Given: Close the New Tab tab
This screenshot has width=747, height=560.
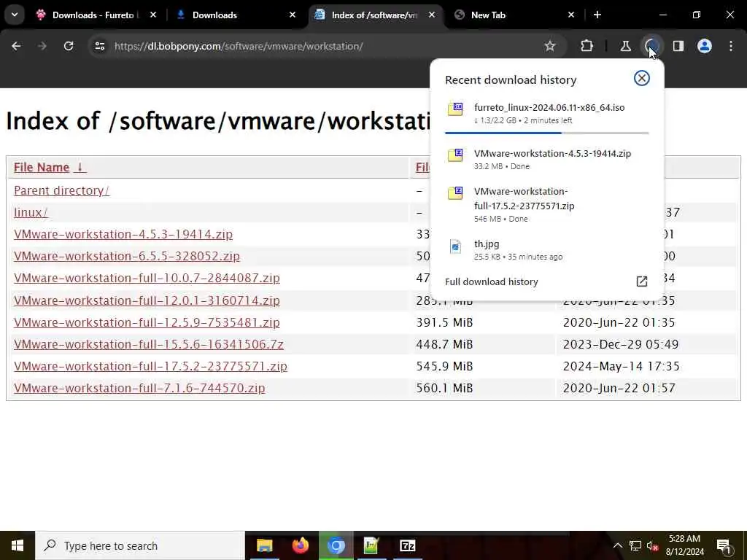Looking at the screenshot, I should point(571,15).
